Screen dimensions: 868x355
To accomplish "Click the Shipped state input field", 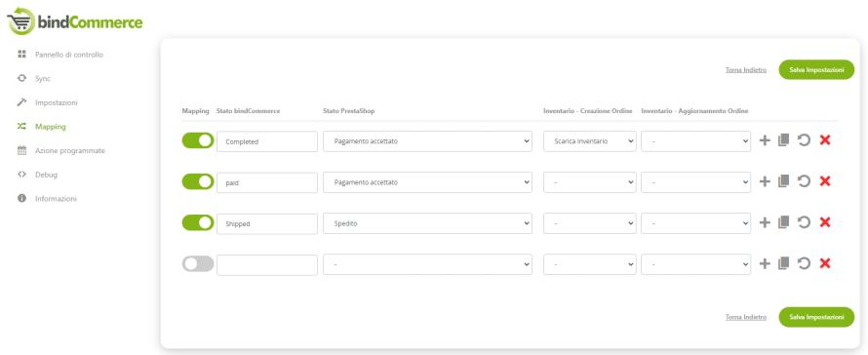I will click(x=267, y=223).
